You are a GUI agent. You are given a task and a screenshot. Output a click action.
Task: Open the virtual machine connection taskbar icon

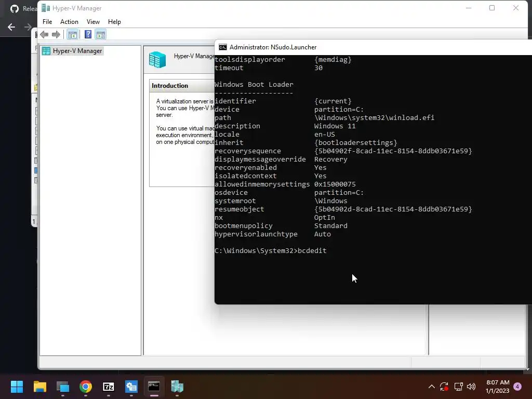point(63,387)
